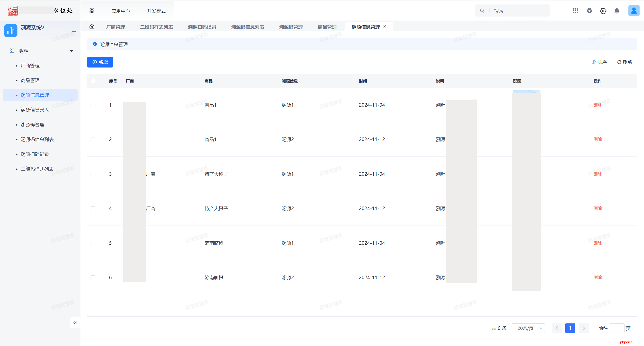644x346 pixels.
Task: Click the blue 新增 button
Action: pos(100,62)
